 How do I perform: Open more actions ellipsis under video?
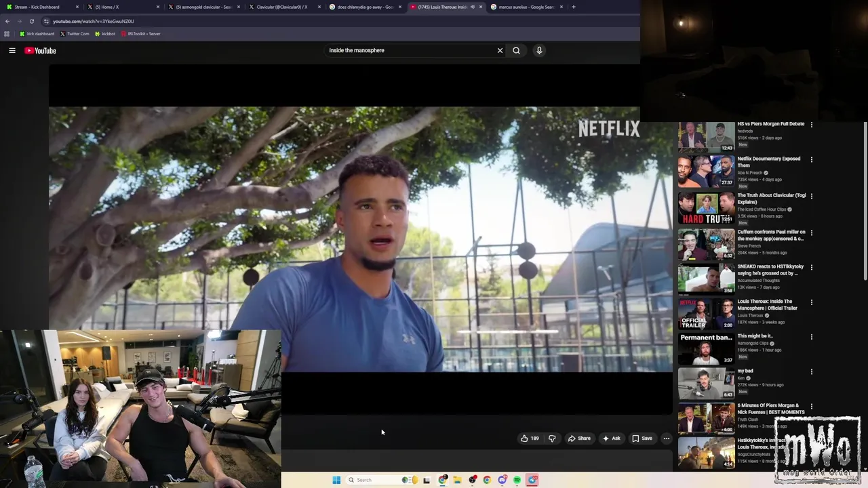click(x=667, y=439)
